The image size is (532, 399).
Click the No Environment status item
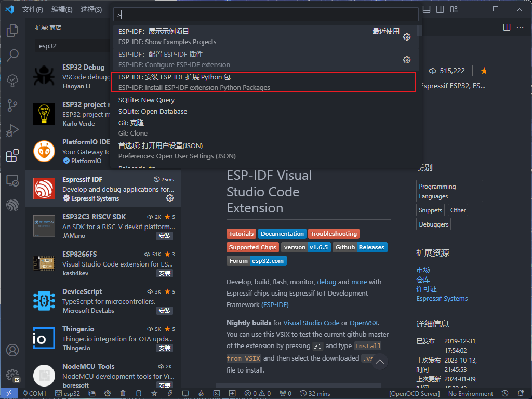pos(471,394)
